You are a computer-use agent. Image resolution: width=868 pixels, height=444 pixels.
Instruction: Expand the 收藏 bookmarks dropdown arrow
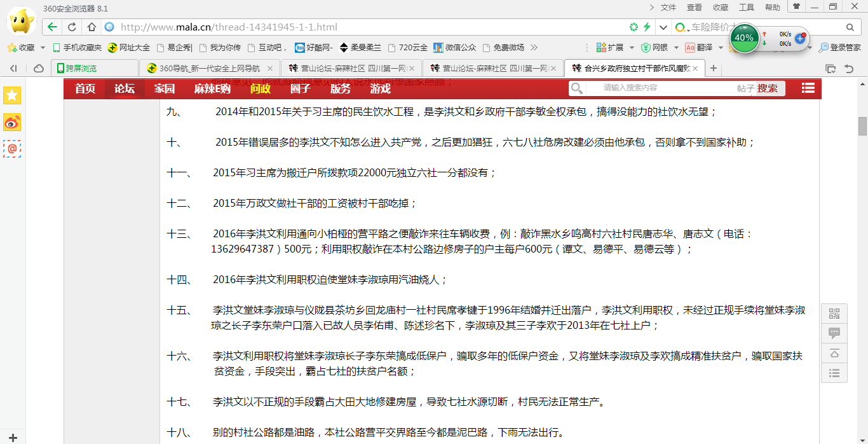coord(43,48)
